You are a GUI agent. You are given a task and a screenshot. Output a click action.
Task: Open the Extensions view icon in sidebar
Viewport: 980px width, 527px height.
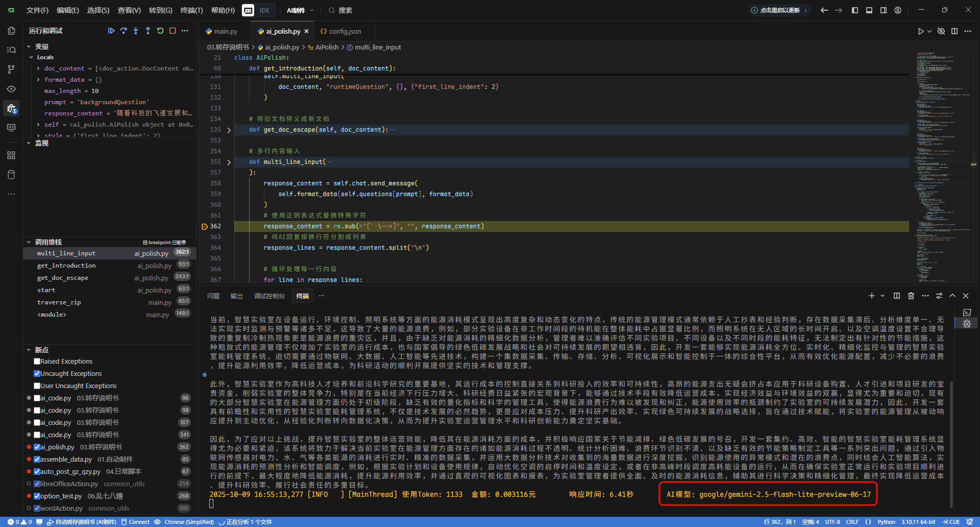coord(11,155)
